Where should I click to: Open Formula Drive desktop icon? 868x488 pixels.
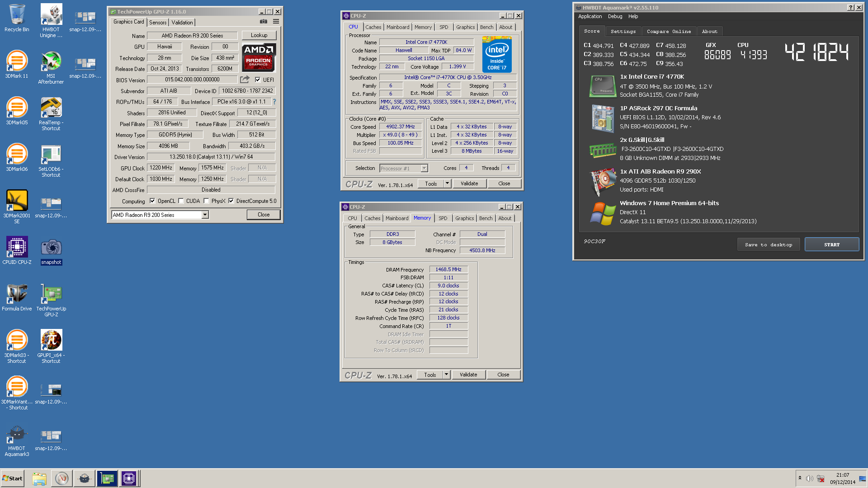[17, 297]
